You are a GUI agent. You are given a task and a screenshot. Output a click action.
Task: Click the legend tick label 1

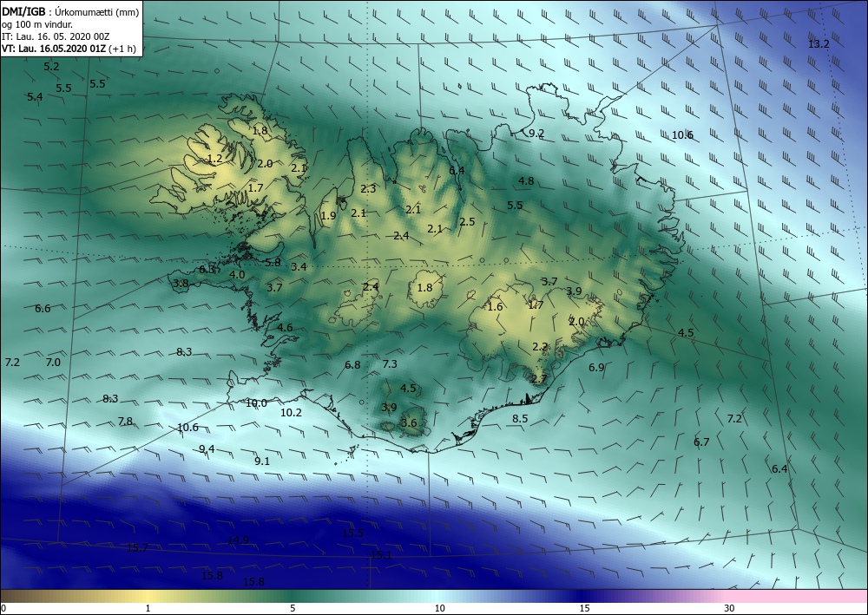tap(148, 609)
